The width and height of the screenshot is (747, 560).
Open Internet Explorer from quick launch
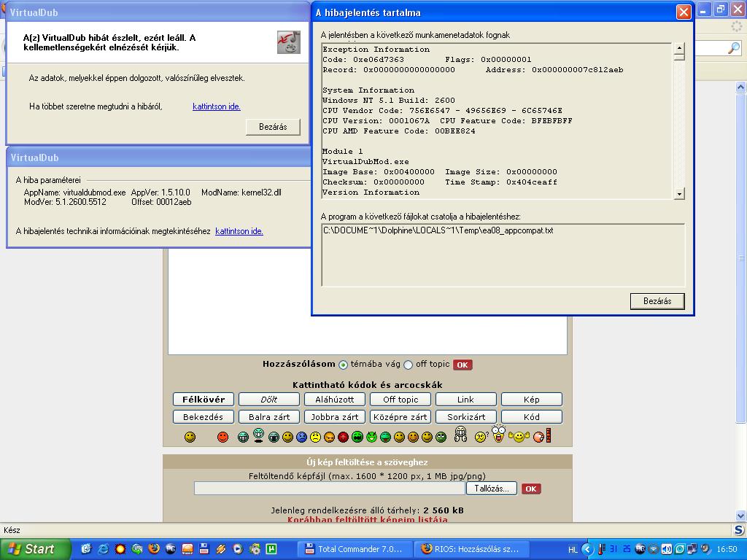coord(103,549)
